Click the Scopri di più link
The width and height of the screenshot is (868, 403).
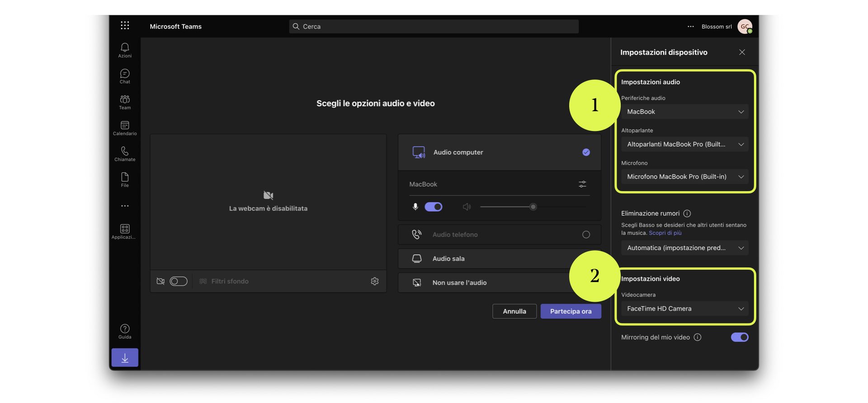(x=665, y=233)
